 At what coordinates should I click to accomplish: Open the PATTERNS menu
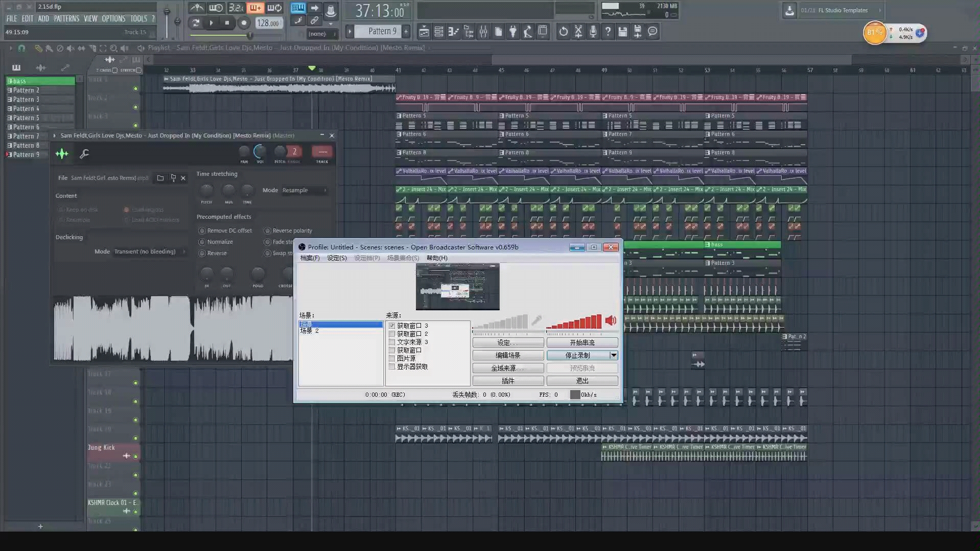click(x=67, y=18)
